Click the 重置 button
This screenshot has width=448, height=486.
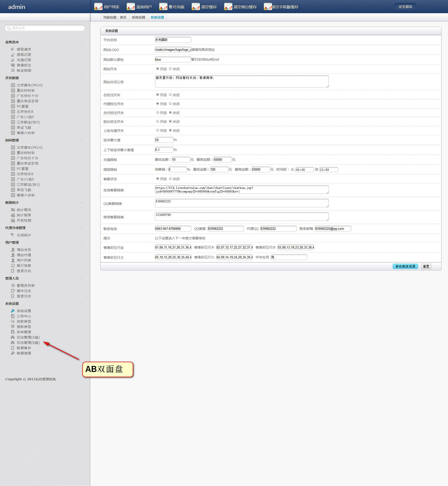pyautogui.click(x=426, y=266)
